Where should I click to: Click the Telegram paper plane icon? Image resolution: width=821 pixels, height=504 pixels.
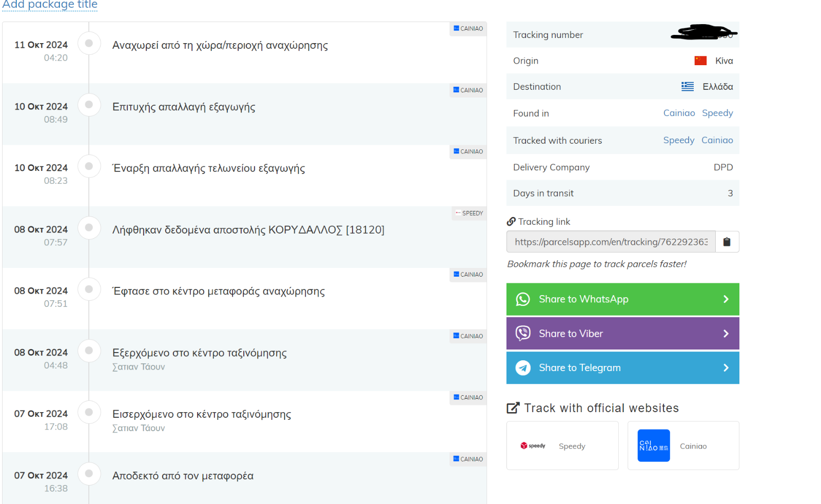coord(523,368)
